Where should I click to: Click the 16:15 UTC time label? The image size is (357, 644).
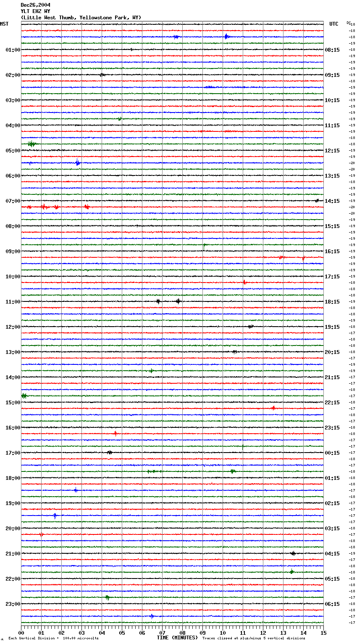coord(332,251)
